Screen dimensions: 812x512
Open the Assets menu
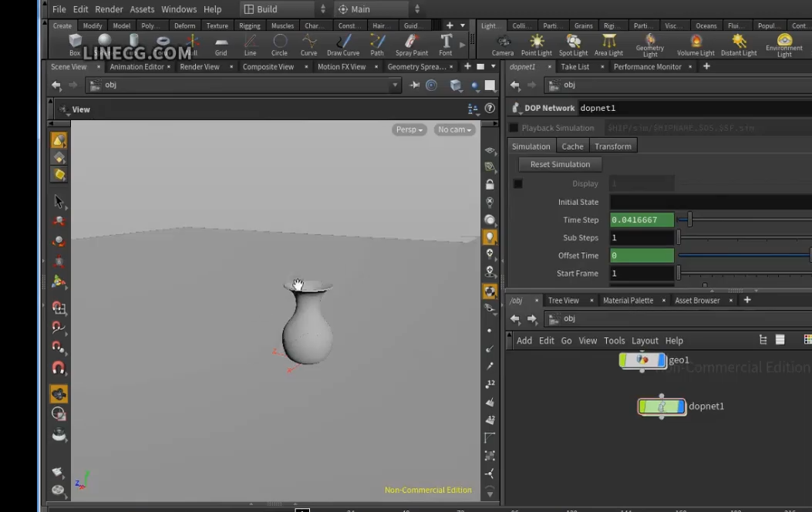click(142, 9)
